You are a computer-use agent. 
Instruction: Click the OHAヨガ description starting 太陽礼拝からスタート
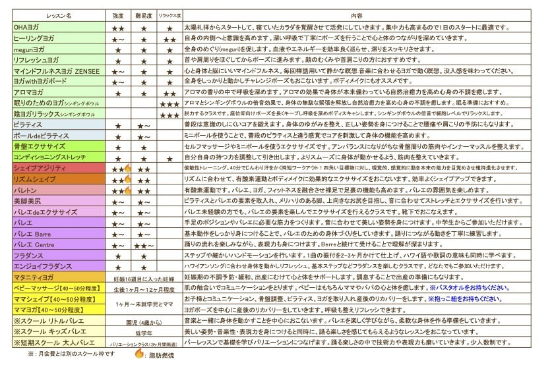click(347, 27)
